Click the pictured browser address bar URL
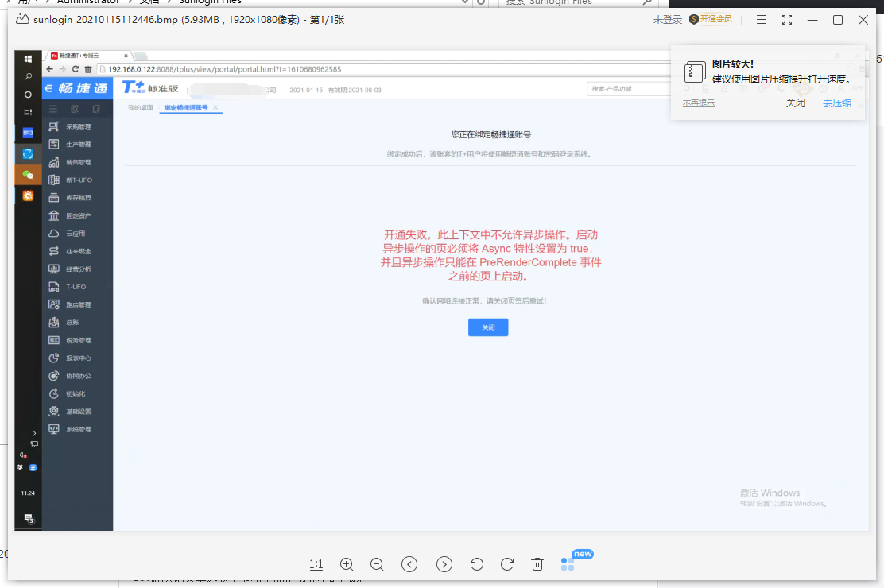Image resolution: width=884 pixels, height=588 pixels. 224,69
